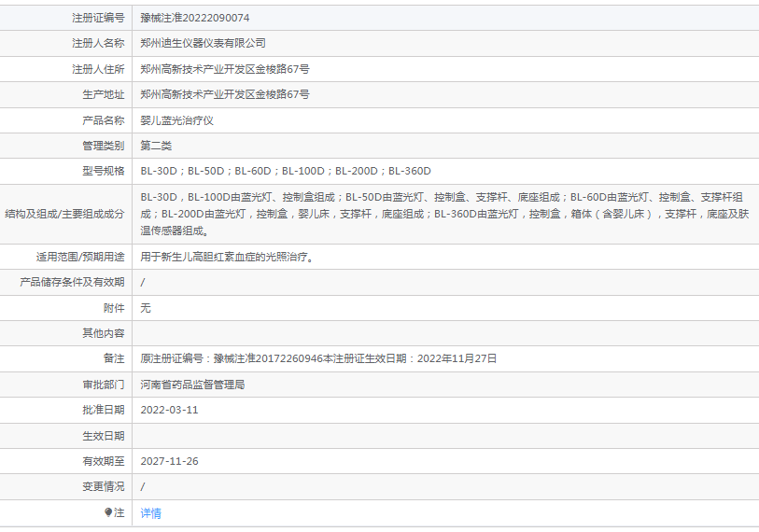Screen dimensions: 759x532
Task: Select product name 婴儿蓝光治疗仪
Action: pyautogui.click(x=176, y=120)
